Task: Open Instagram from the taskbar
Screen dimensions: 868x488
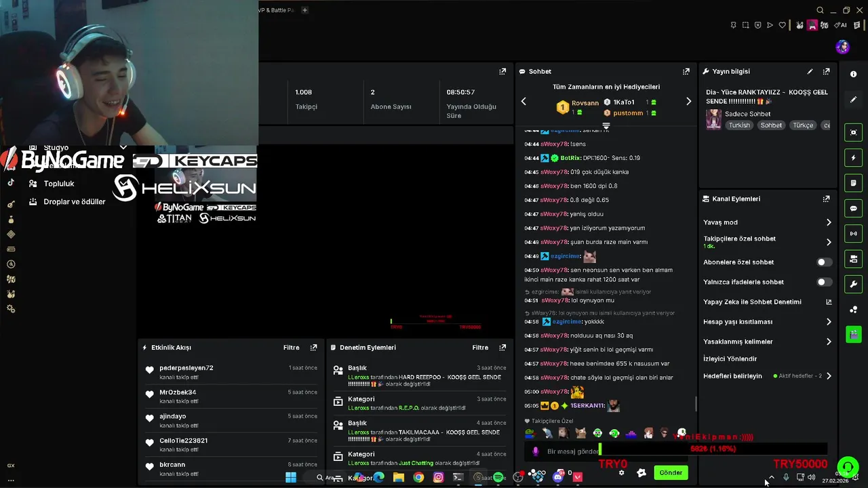Action: click(x=439, y=477)
